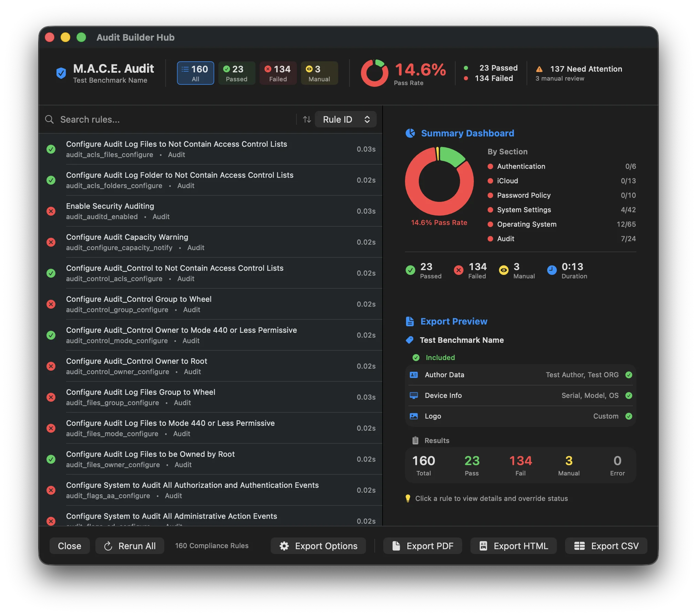Click the search magnifier icon

(x=50, y=120)
